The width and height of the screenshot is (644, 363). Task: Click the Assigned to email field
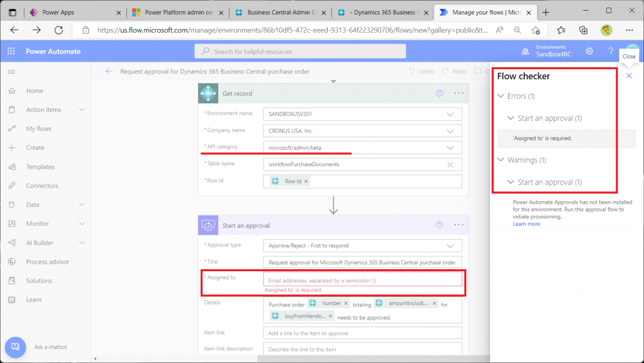click(362, 281)
